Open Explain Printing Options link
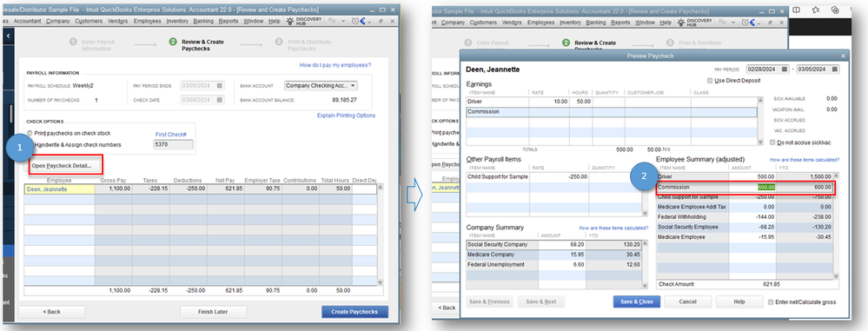This screenshot has height=331, width=868. tap(346, 116)
